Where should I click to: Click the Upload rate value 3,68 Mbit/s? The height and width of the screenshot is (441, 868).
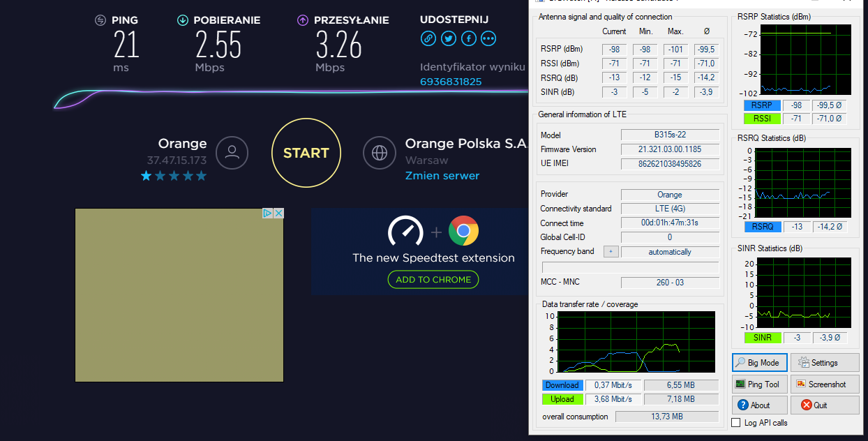point(613,399)
